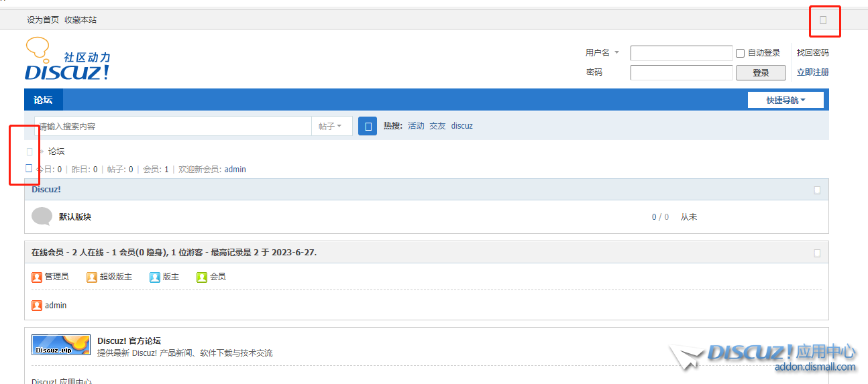This screenshot has height=384, width=868.
Task: Click the Discuz! logo in the header
Action: [67, 60]
